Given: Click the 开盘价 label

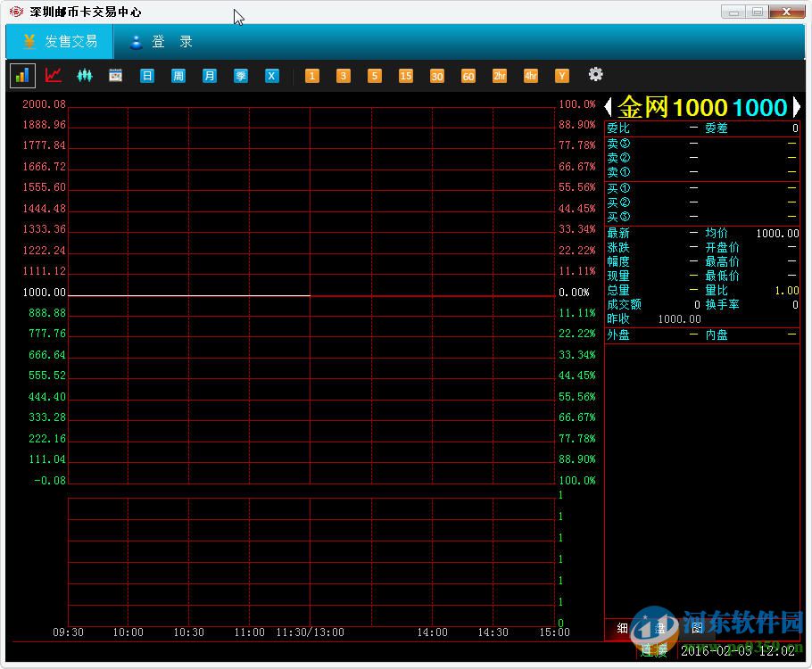Looking at the screenshot, I should coord(722,247).
